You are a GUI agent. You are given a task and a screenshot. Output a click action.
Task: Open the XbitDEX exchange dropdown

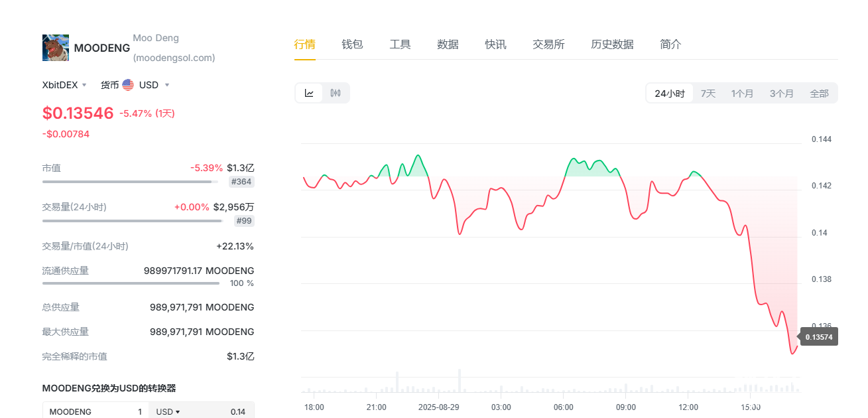(64, 85)
